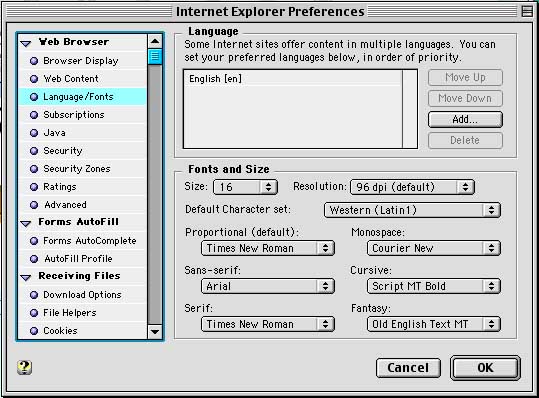
Task: Open Cookies preferences
Action: click(x=83, y=331)
